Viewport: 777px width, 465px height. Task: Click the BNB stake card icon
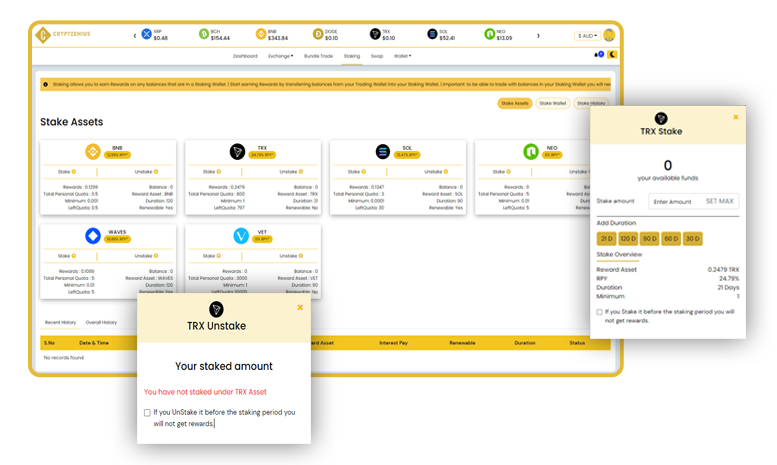[x=92, y=152]
